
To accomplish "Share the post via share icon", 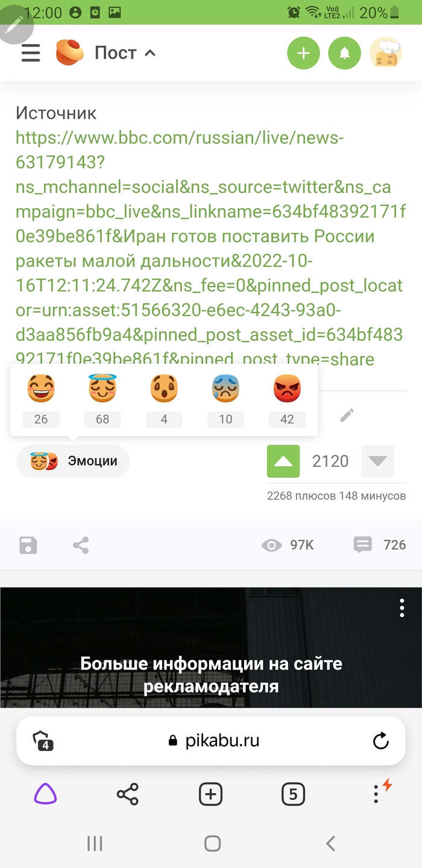I will pos(81,545).
